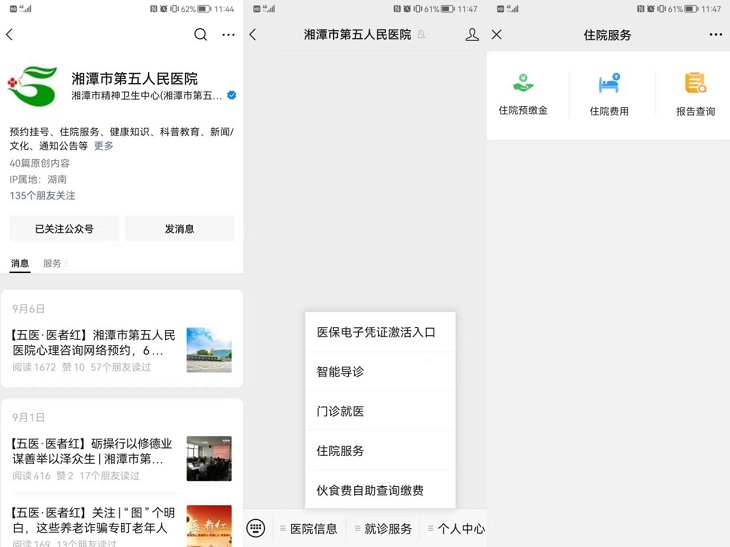Open the three-dot menu on the profile screen
The height and width of the screenshot is (547, 730).
228,34
